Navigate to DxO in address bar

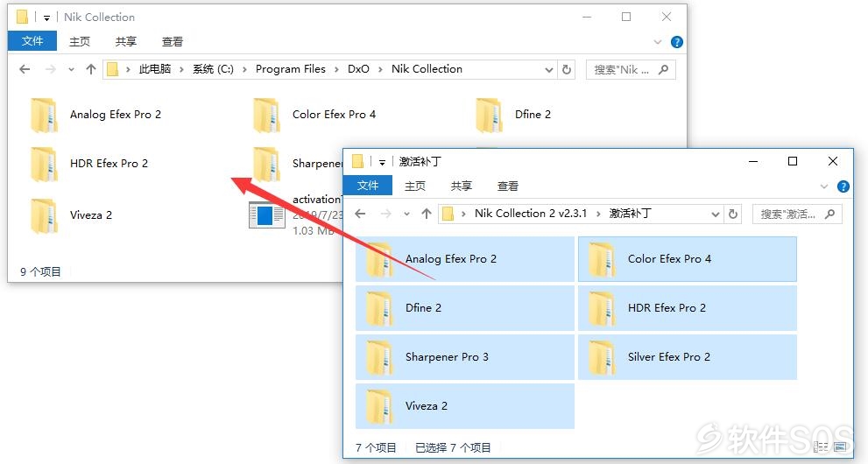point(359,69)
